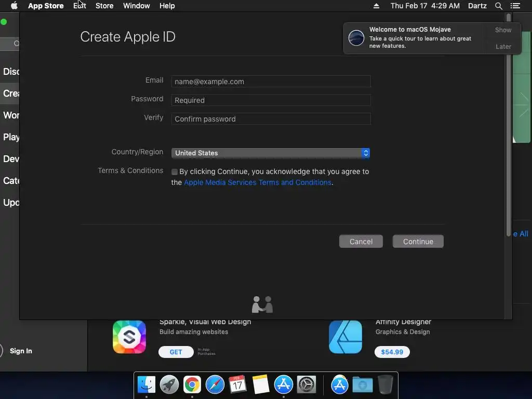The image size is (532, 399).
Task: Click the dialog vertical scrollbar
Action: (508, 126)
